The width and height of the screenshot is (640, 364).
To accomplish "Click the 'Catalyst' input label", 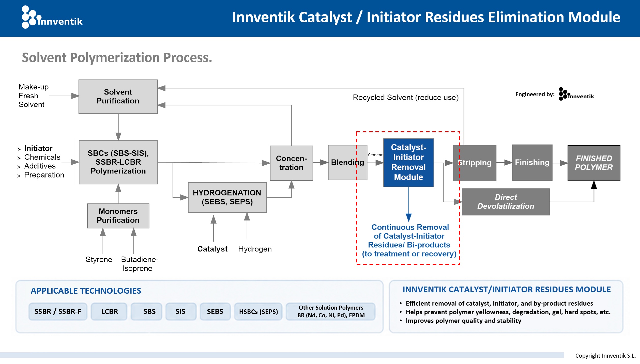I will pyautogui.click(x=212, y=249).
